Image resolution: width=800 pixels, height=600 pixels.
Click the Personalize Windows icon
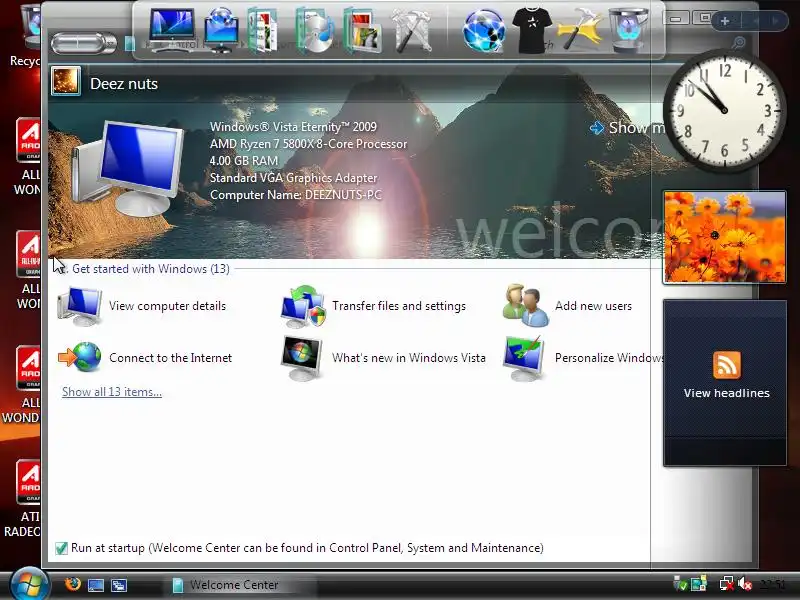(524, 358)
